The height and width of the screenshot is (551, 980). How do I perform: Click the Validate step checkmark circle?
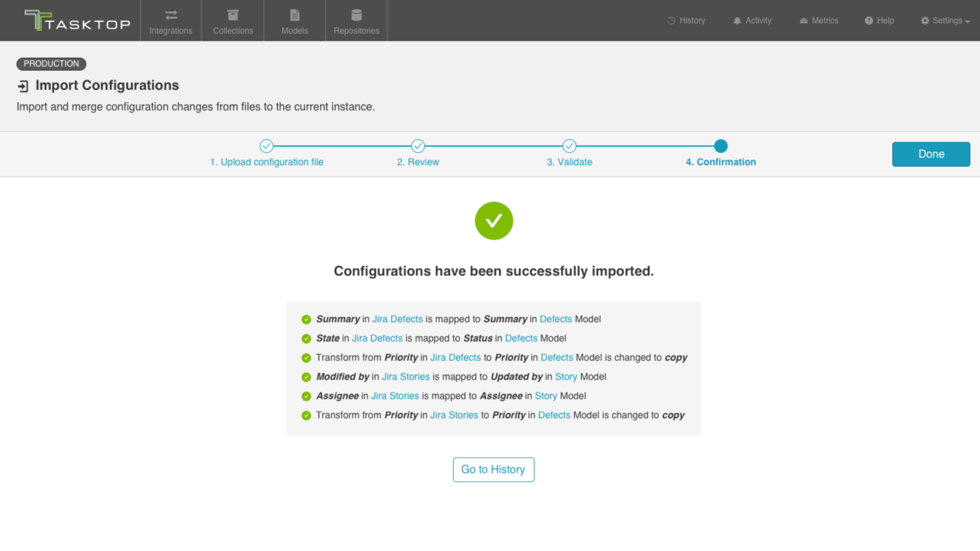click(569, 146)
